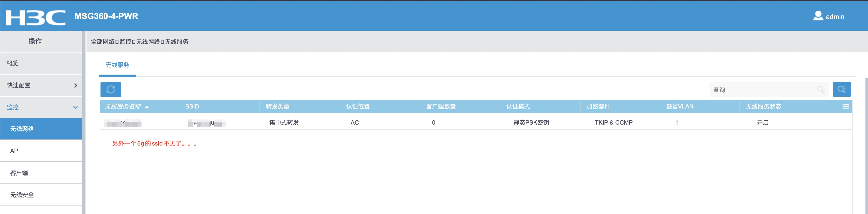Click 全部网络 in the breadcrumb

[102, 42]
